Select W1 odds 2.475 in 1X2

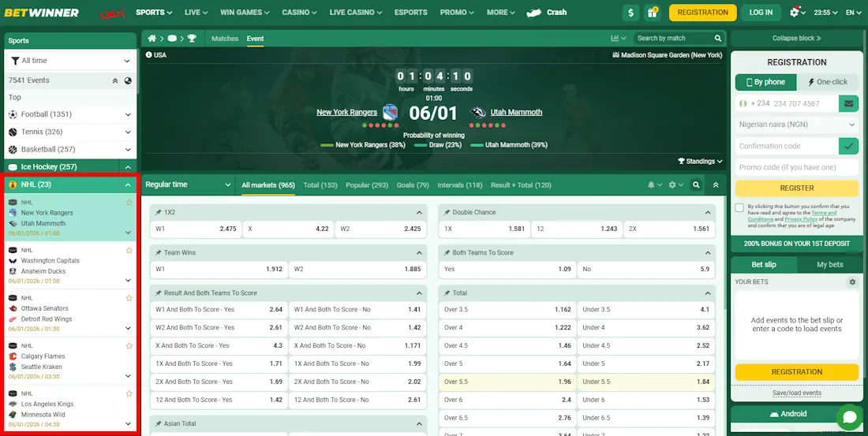196,229
